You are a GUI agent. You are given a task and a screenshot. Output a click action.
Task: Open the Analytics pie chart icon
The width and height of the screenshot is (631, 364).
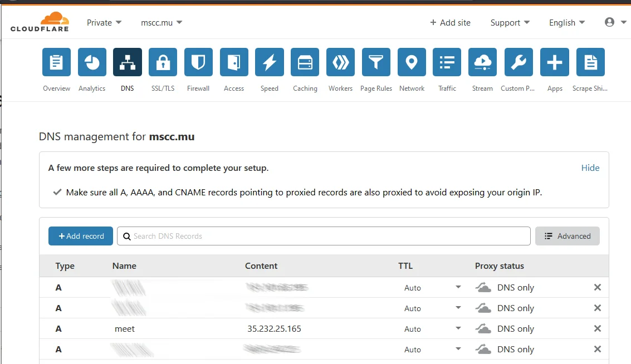[92, 62]
